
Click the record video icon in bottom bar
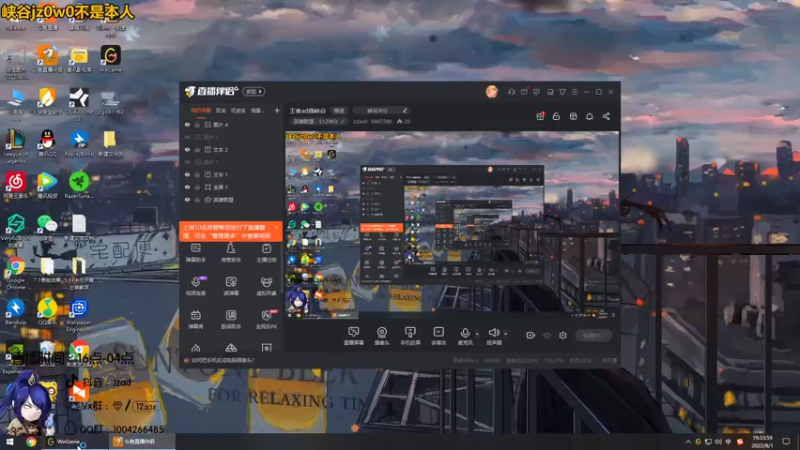click(x=530, y=335)
